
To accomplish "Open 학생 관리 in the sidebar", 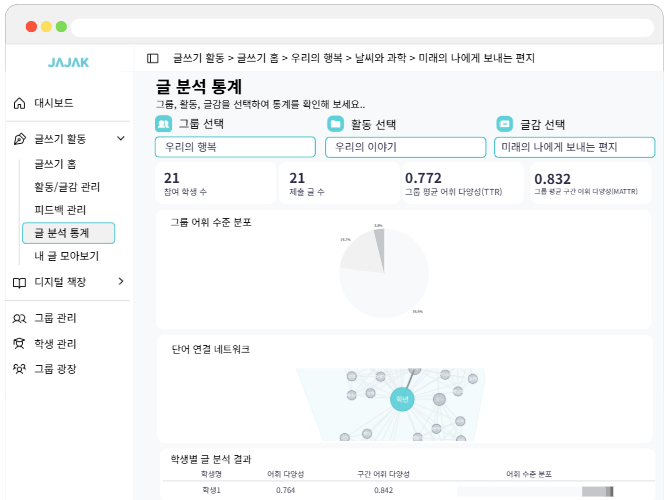I will tap(55, 344).
